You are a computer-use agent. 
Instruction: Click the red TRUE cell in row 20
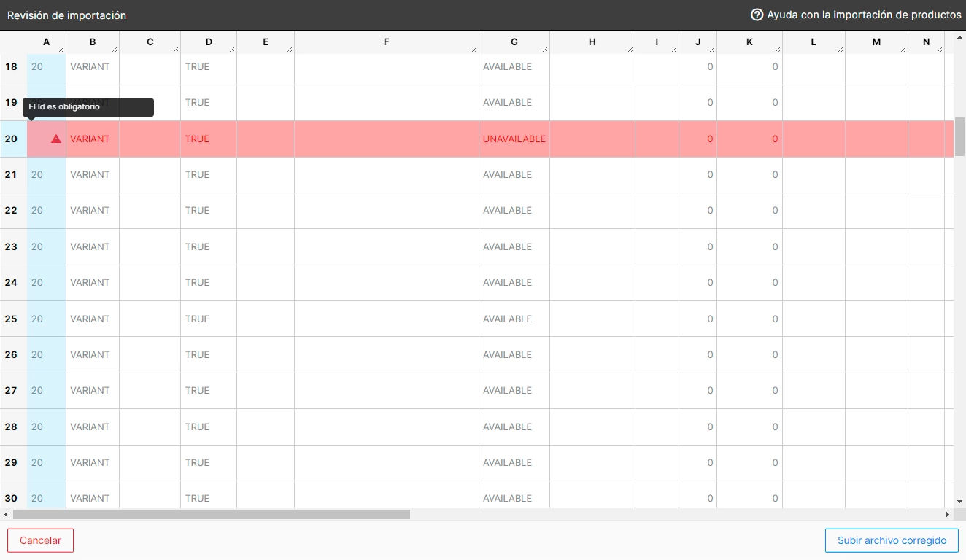209,139
